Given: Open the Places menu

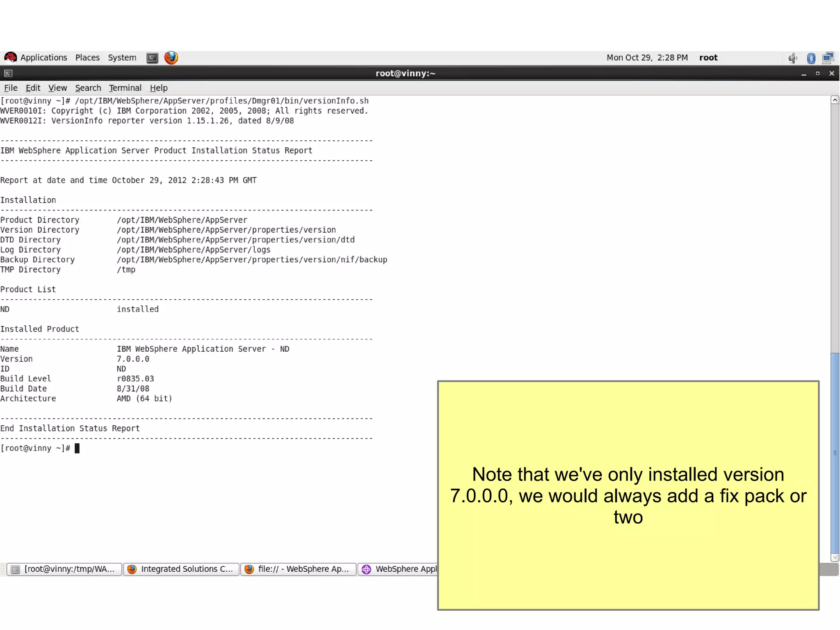Looking at the screenshot, I should pos(87,57).
